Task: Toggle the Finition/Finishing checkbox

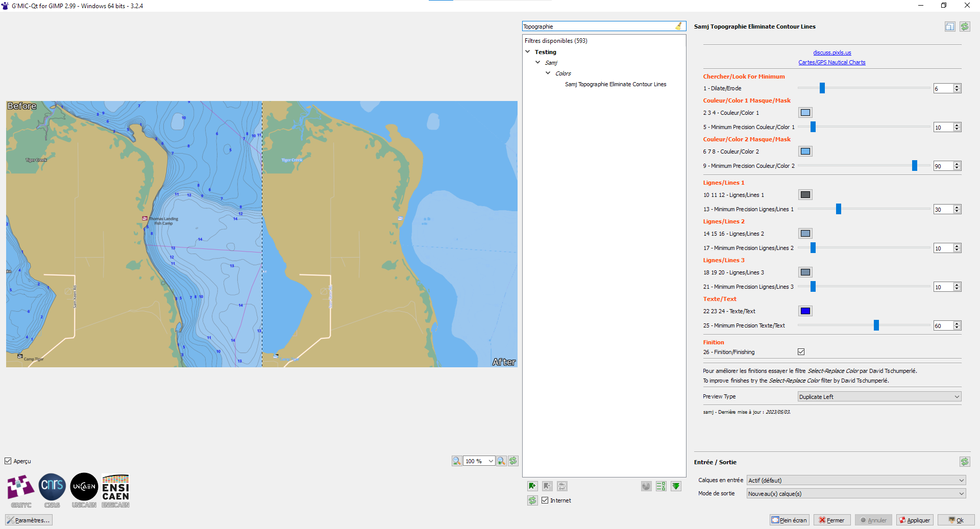Action: [x=801, y=352]
